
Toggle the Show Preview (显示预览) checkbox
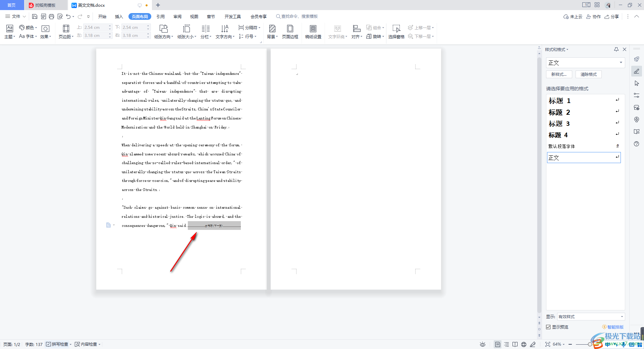pyautogui.click(x=548, y=327)
